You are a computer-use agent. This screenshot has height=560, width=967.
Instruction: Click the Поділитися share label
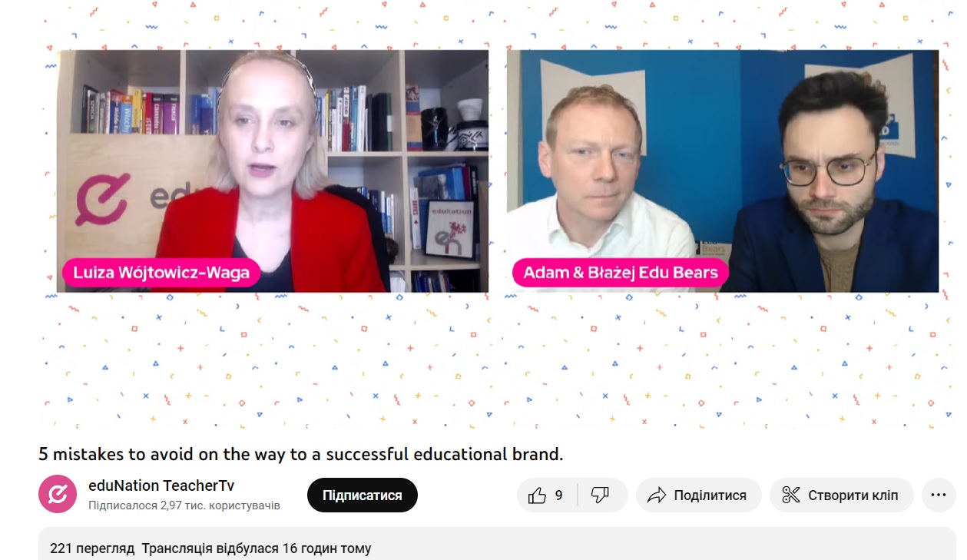(710, 495)
